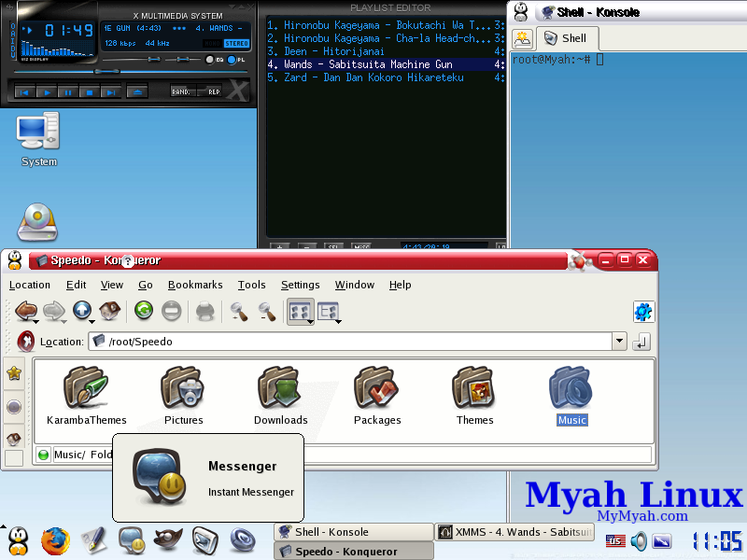The image size is (747, 560).
Task: Open the KarambaThemes folder
Action: [86, 395]
